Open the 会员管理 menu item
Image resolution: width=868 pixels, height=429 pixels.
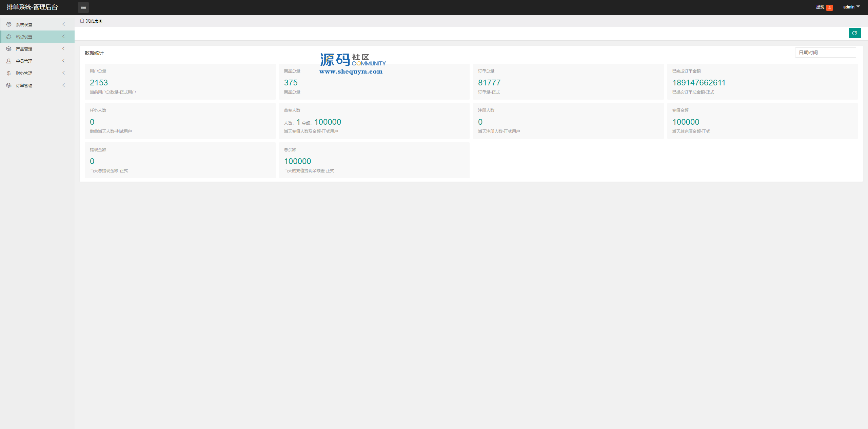pos(37,61)
